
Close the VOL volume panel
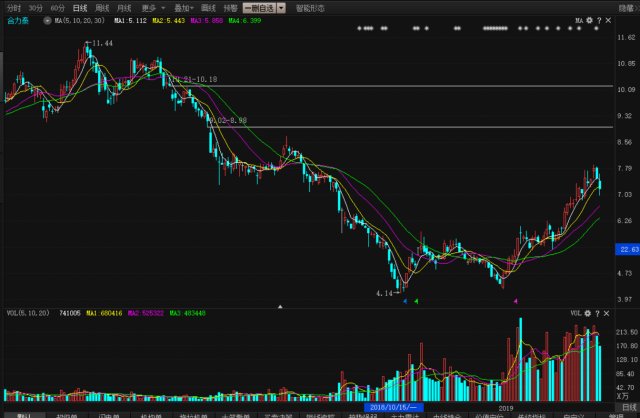click(605, 313)
